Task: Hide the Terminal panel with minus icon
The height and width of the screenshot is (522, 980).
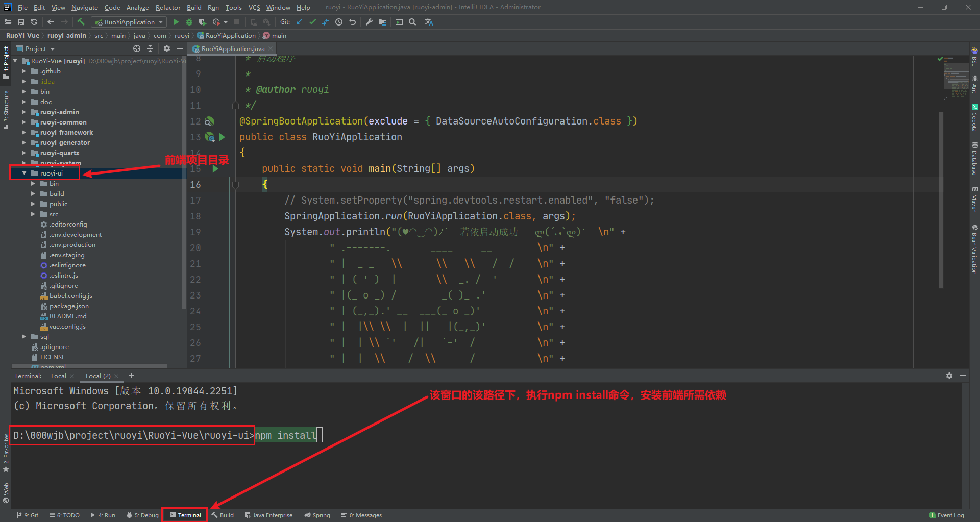Action: pos(963,376)
